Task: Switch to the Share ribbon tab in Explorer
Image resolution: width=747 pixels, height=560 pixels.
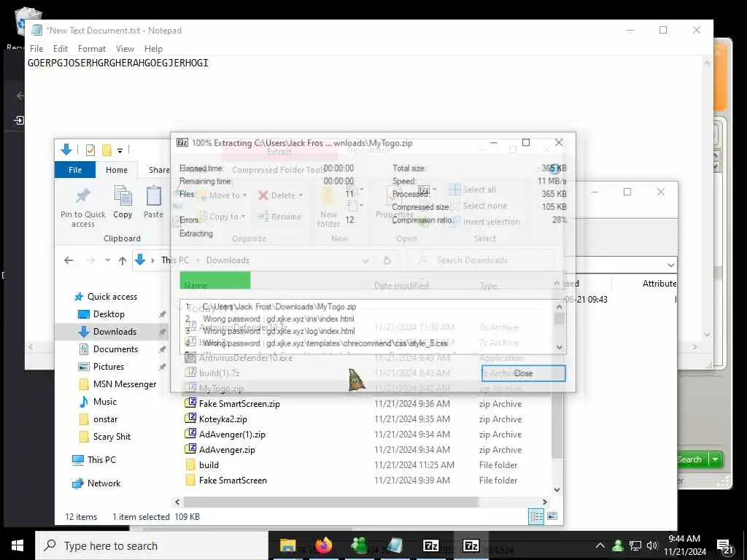Action: (158, 170)
